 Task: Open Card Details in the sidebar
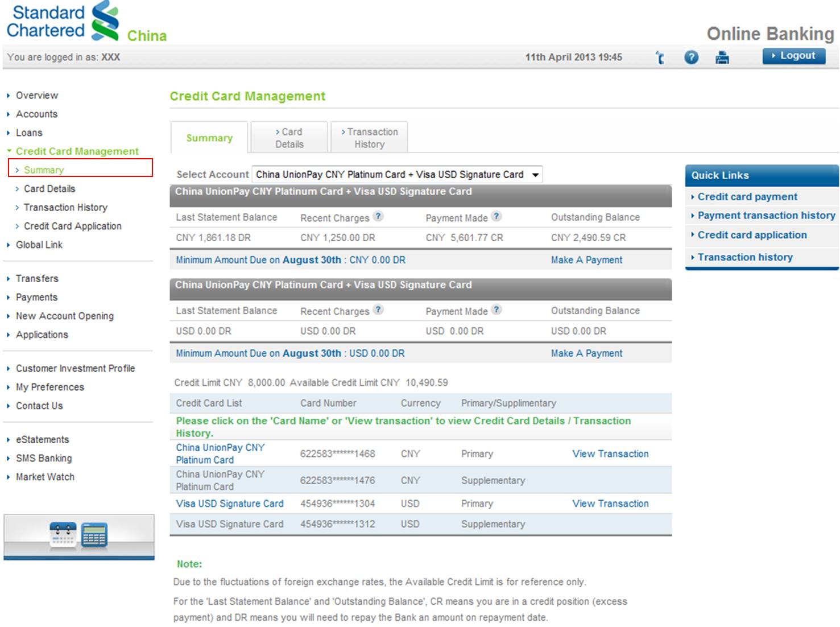[49, 188]
